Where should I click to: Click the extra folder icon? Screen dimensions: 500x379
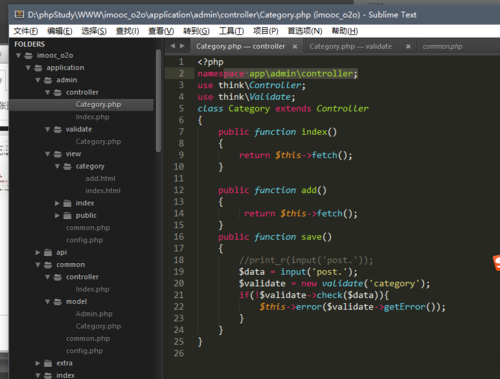pyautogui.click(x=48, y=363)
